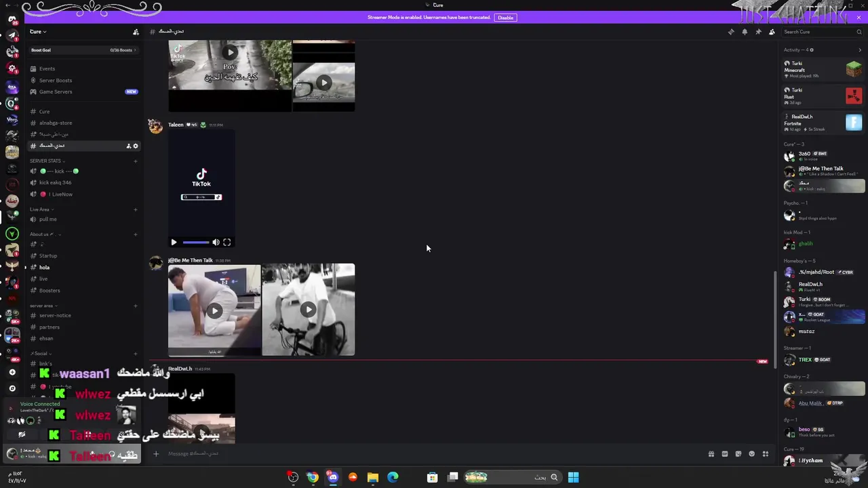Add channel to server area category
Screen dimensions: 868x488
(x=136, y=306)
